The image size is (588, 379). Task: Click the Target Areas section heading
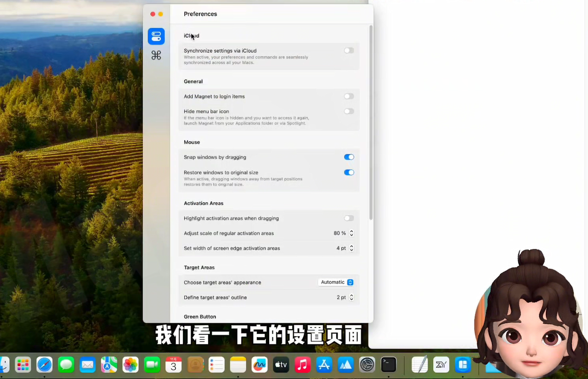click(x=199, y=267)
